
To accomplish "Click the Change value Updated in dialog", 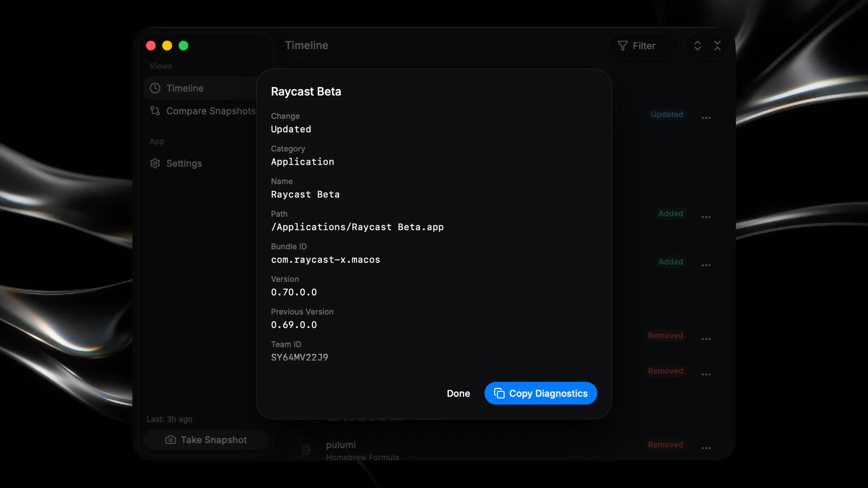I will pos(291,129).
